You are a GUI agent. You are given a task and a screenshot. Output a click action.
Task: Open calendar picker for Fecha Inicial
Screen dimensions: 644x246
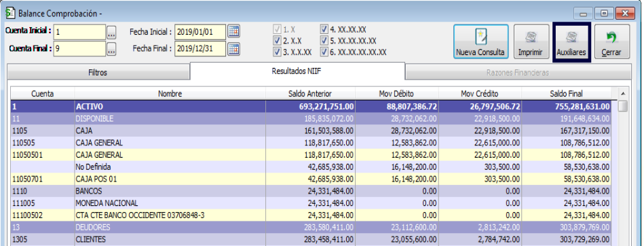click(233, 31)
